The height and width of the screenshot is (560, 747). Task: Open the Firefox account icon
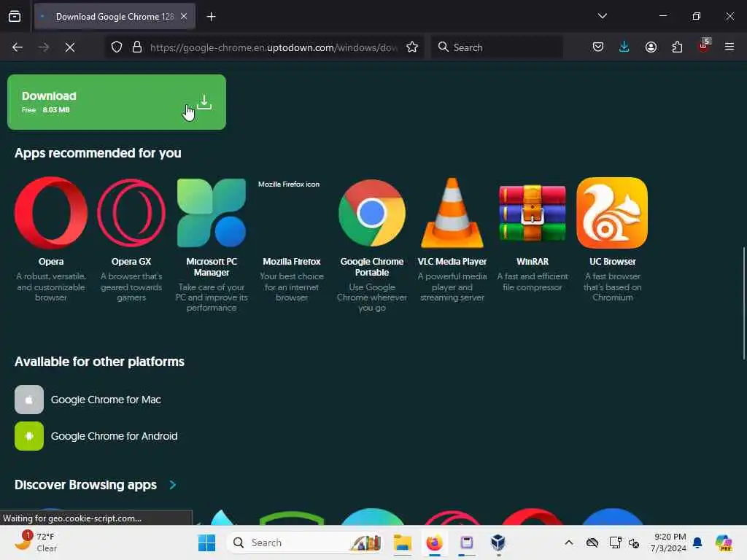click(651, 47)
